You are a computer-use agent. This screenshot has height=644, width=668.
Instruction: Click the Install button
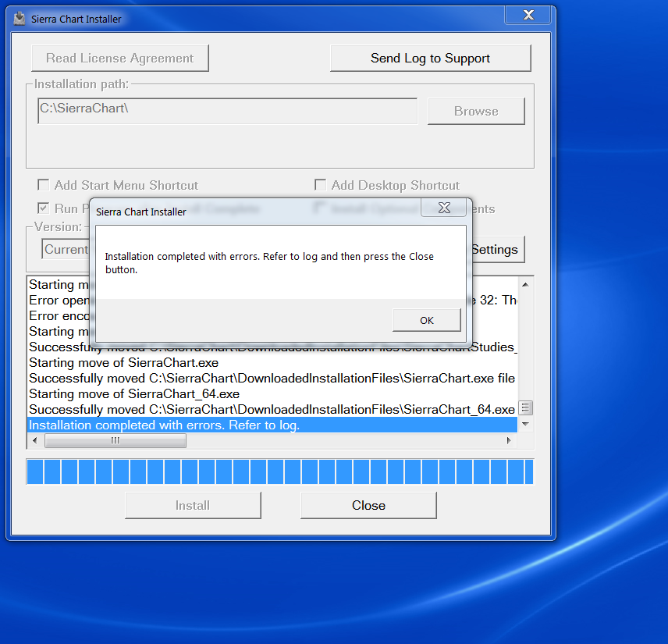point(193,505)
